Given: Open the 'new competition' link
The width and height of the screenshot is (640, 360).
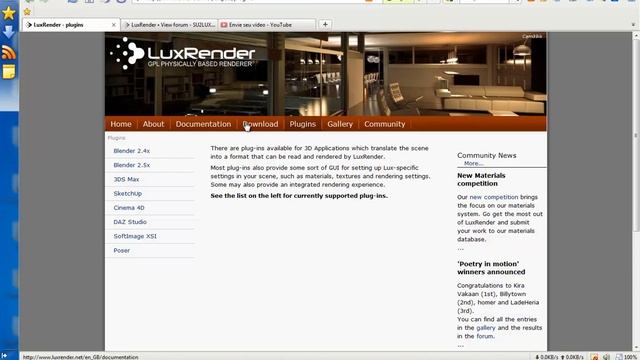Looking at the screenshot, I should point(493,197).
